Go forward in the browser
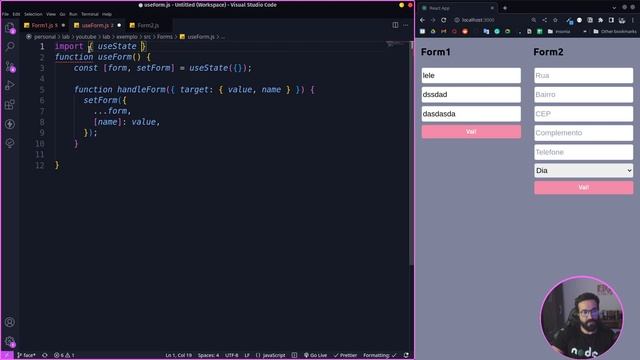This screenshot has width=640, height=360. pos(433,20)
